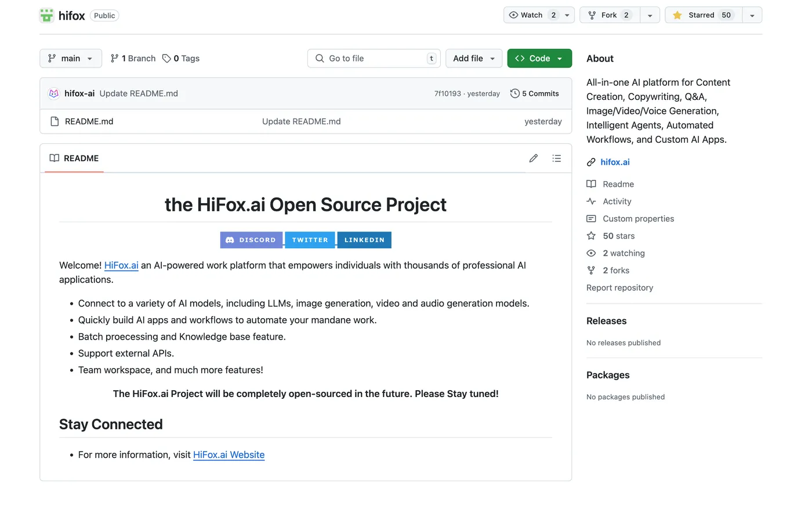This screenshot has width=812, height=505.
Task: Click the hifox repository logo icon
Action: (x=46, y=16)
